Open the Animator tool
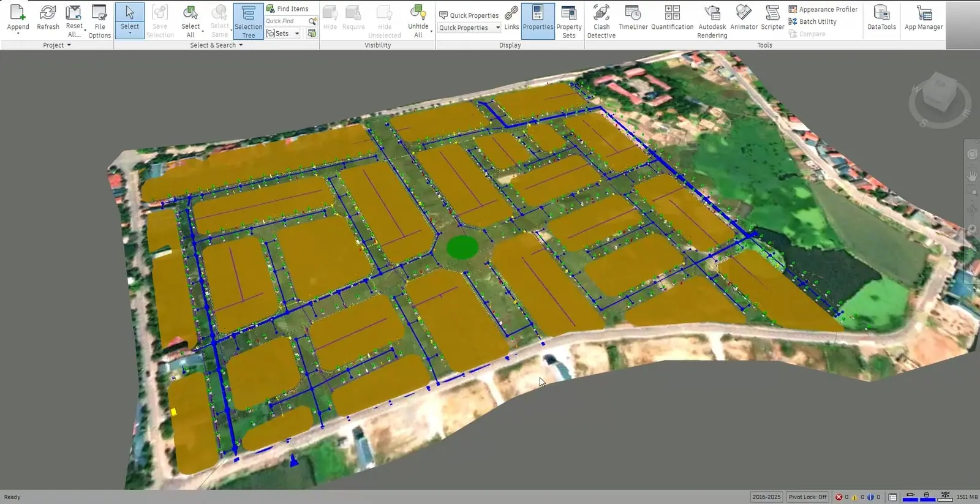 pyautogui.click(x=744, y=18)
